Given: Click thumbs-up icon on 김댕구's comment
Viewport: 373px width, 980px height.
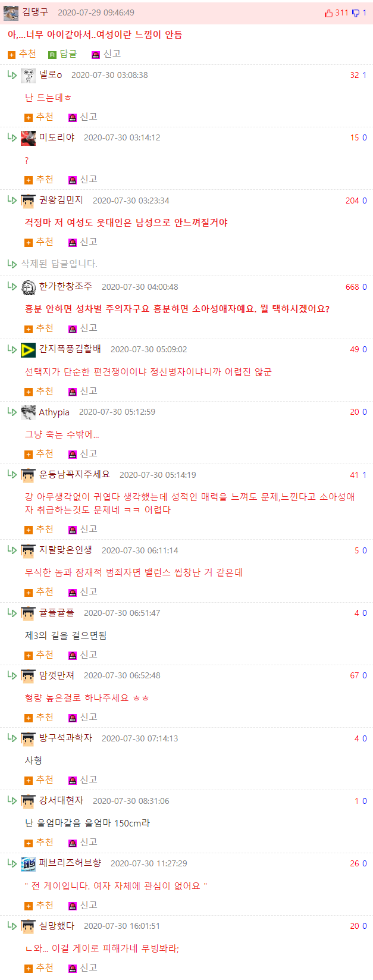Looking at the screenshot, I should (328, 13).
